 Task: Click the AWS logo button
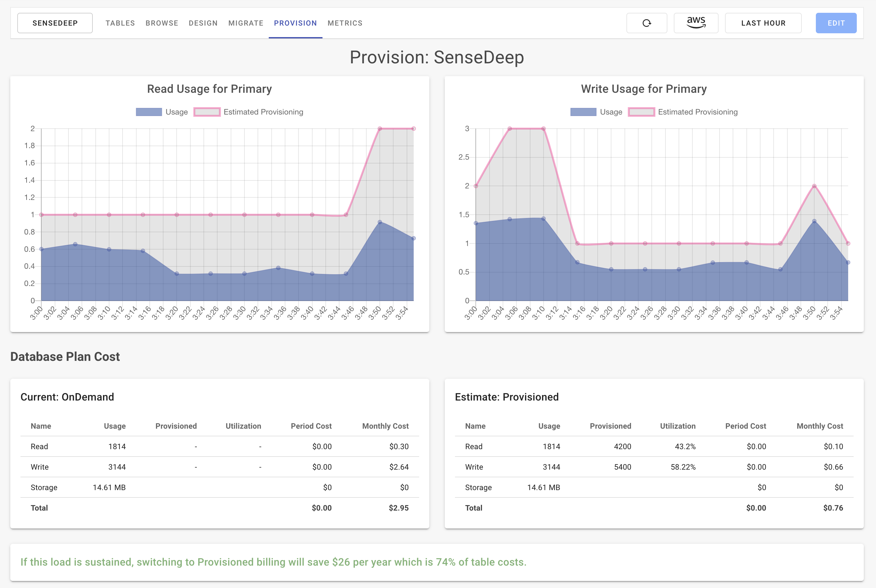point(696,23)
